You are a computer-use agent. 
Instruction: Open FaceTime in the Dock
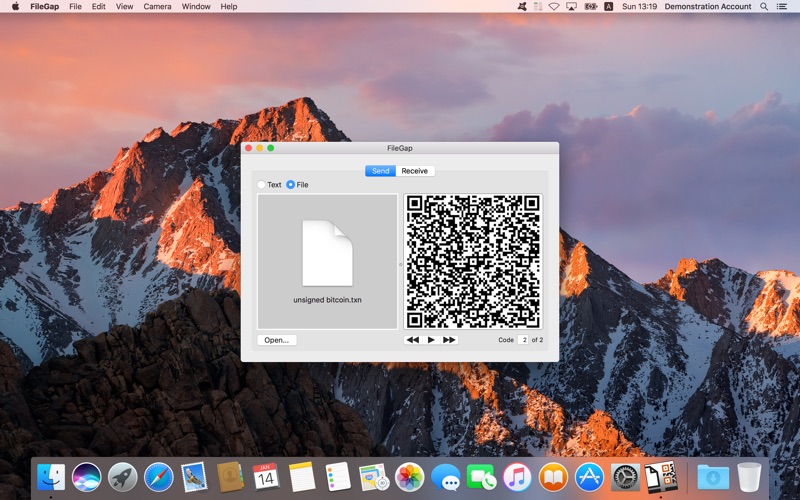(481, 477)
